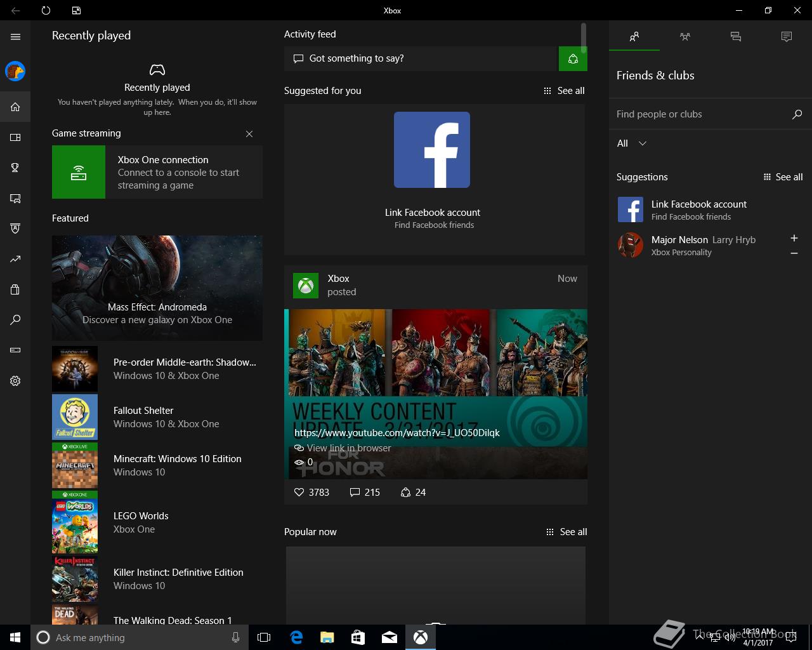This screenshot has height=650, width=812.
Task: Open Weekly Content Update post image
Action: (x=436, y=394)
